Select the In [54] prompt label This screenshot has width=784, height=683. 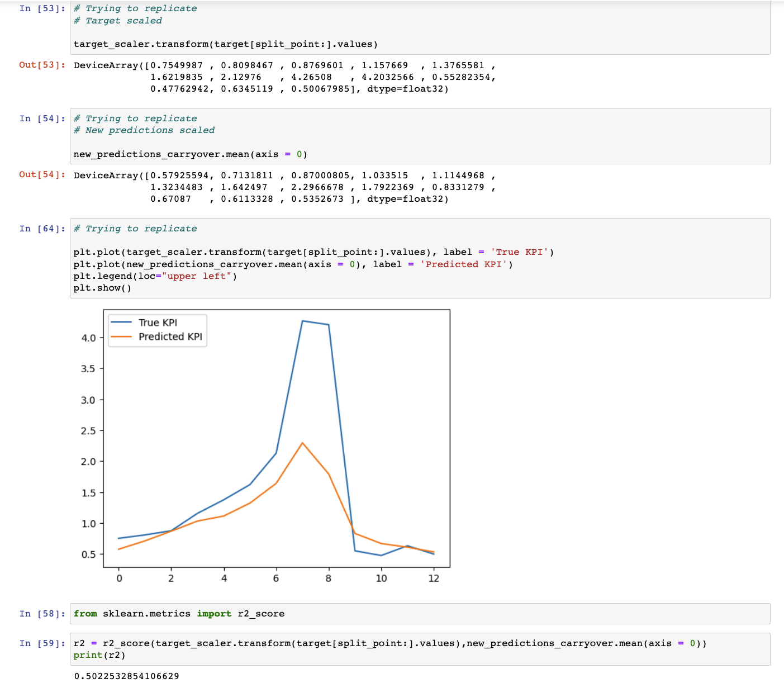tap(42, 118)
